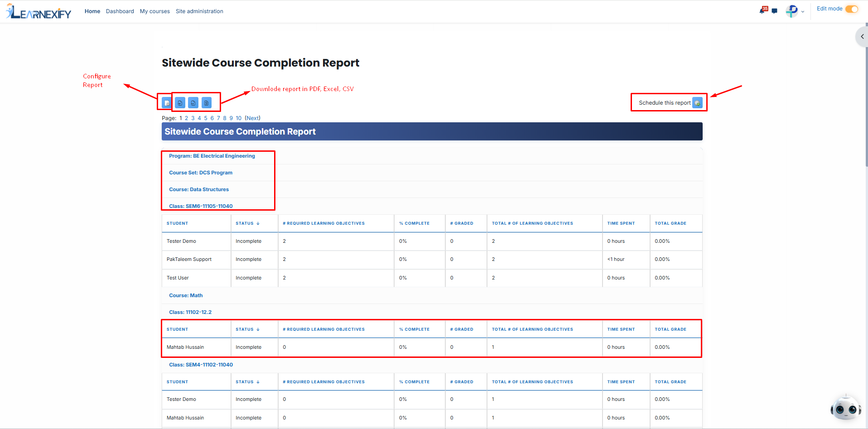The image size is (868, 429).
Task: Go to page 5 of report
Action: (206, 118)
